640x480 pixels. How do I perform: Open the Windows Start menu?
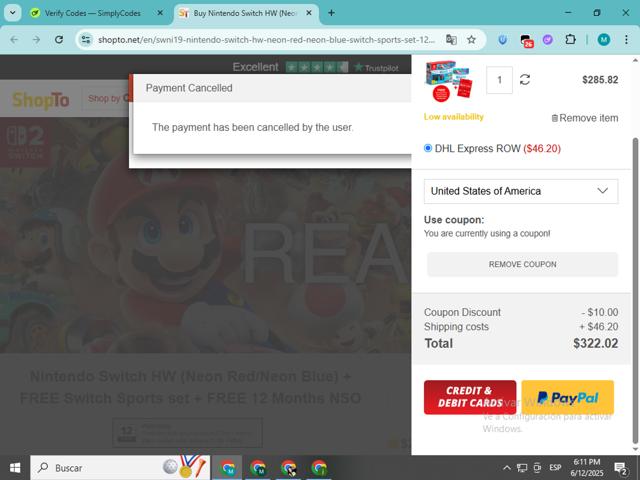15,468
